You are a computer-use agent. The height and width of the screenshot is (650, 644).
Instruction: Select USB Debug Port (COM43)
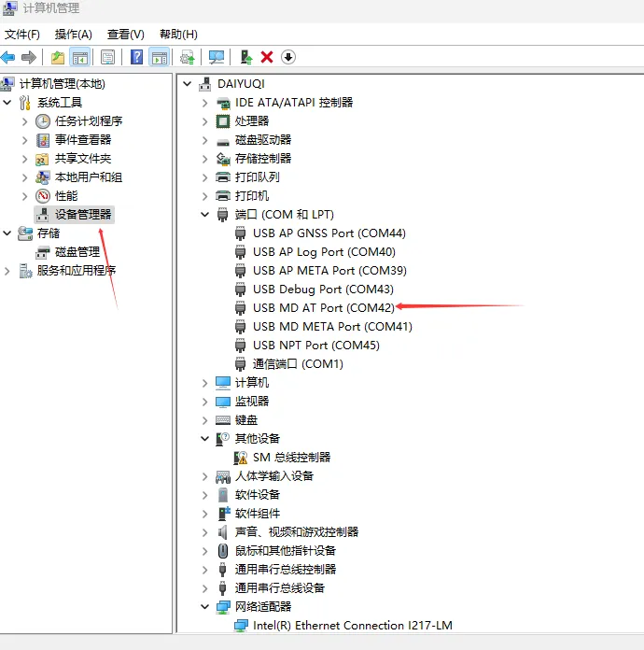(323, 289)
